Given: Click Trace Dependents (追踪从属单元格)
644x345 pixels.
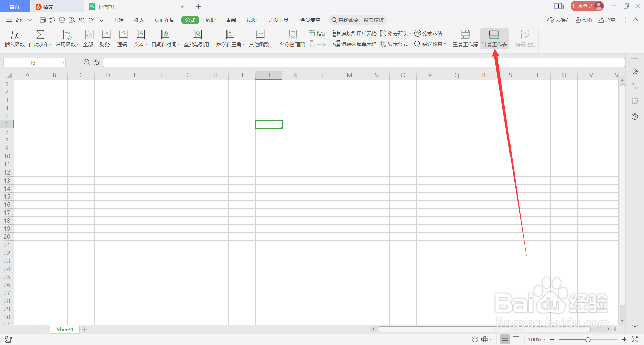Looking at the screenshot, I should tap(355, 44).
